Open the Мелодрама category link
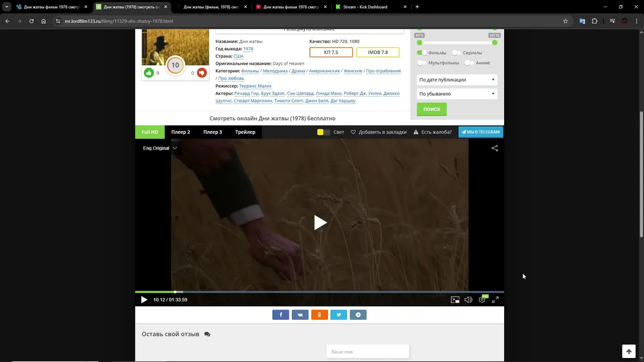Screen dimensions: 644x362 coord(275,71)
